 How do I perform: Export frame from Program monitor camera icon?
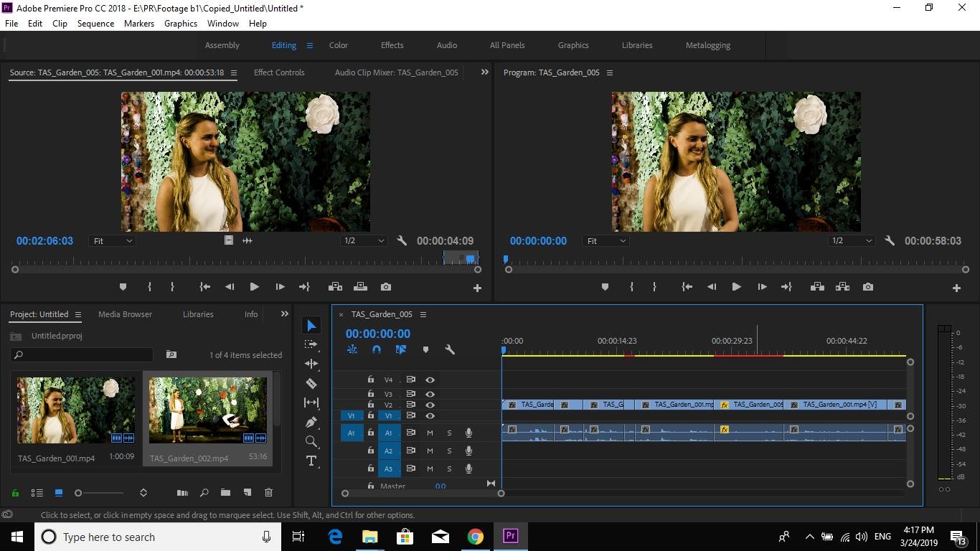pyautogui.click(x=868, y=287)
